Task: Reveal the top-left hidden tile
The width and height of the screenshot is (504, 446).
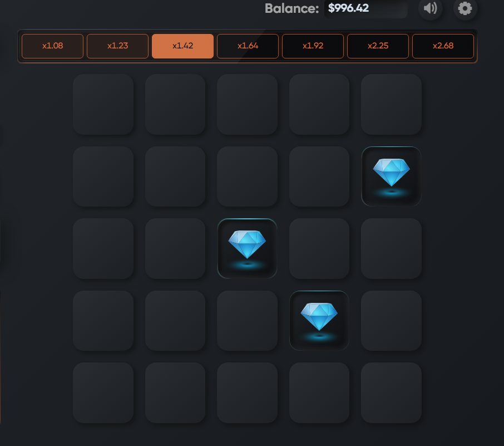Action: tap(103, 104)
